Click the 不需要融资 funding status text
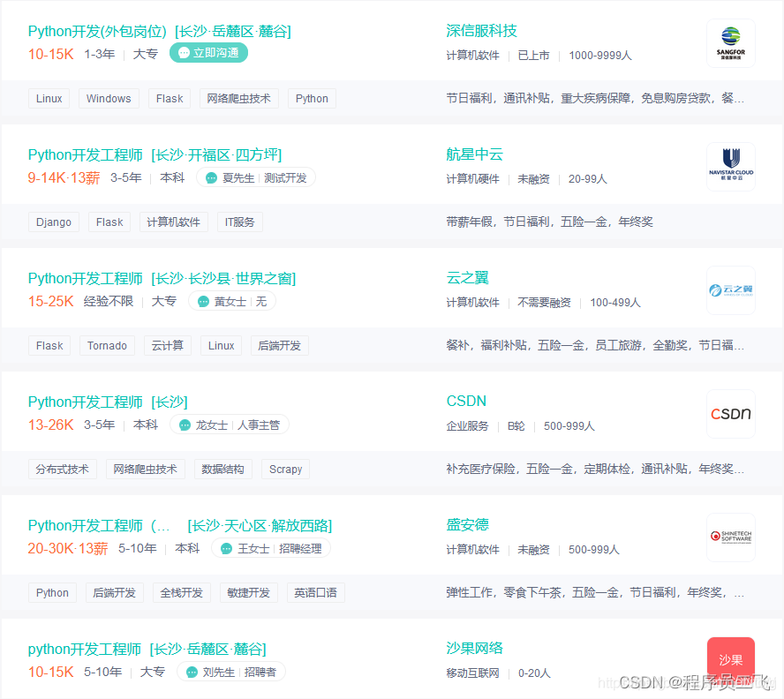This screenshot has height=699, width=784. (x=544, y=302)
